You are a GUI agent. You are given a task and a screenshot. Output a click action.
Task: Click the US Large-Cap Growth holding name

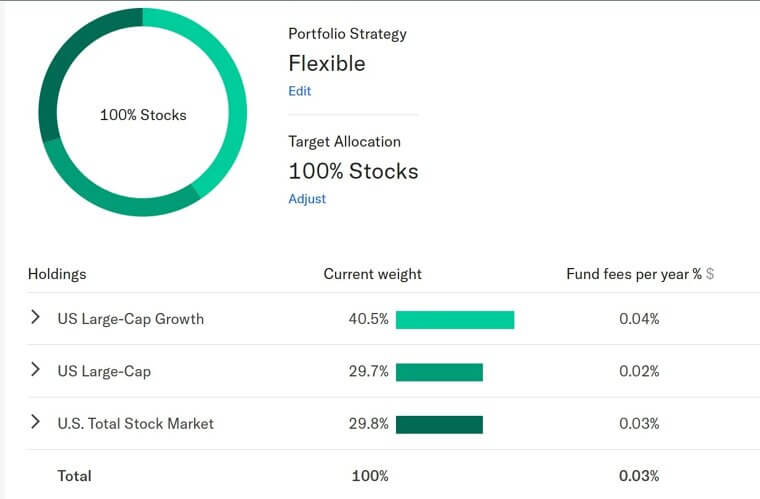[130, 319]
